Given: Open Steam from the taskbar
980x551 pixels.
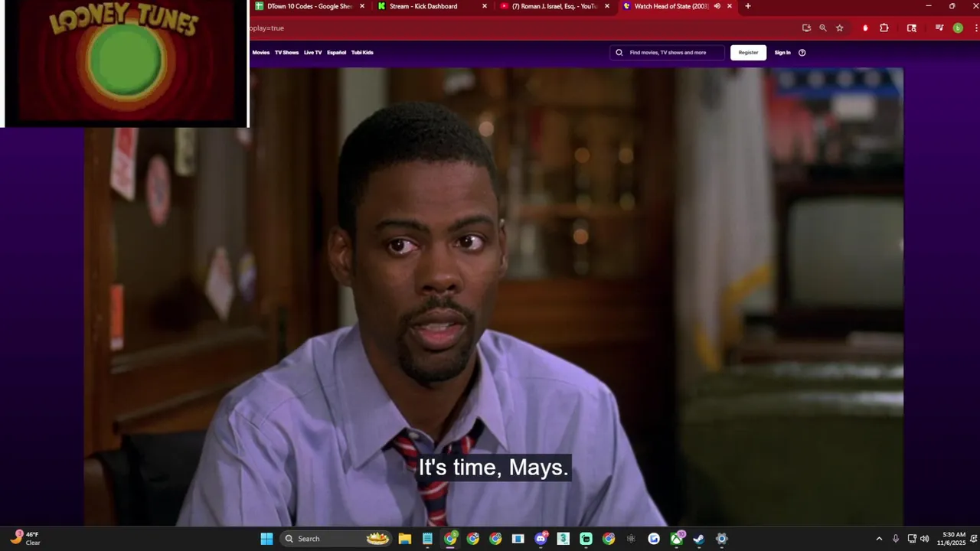Looking at the screenshot, I should 698,539.
